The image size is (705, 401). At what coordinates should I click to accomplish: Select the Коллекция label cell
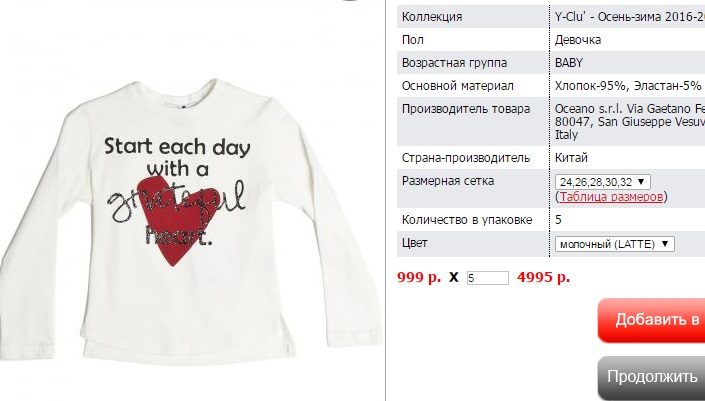(x=473, y=17)
